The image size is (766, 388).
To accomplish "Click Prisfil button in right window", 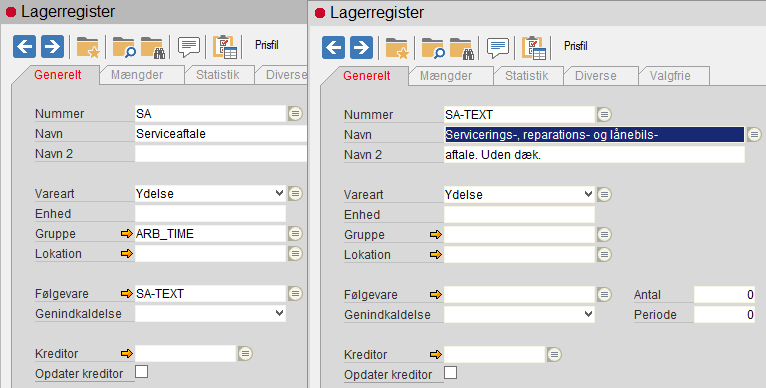I will click(576, 46).
